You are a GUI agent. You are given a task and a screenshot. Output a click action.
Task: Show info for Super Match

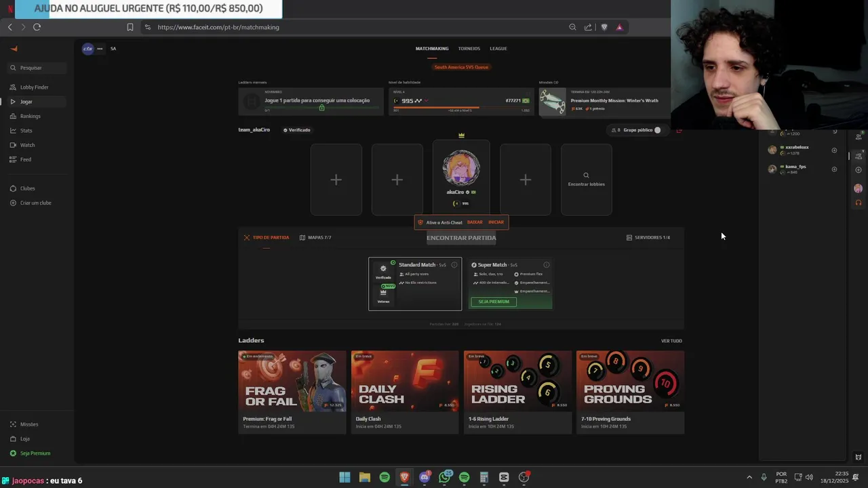click(x=546, y=265)
